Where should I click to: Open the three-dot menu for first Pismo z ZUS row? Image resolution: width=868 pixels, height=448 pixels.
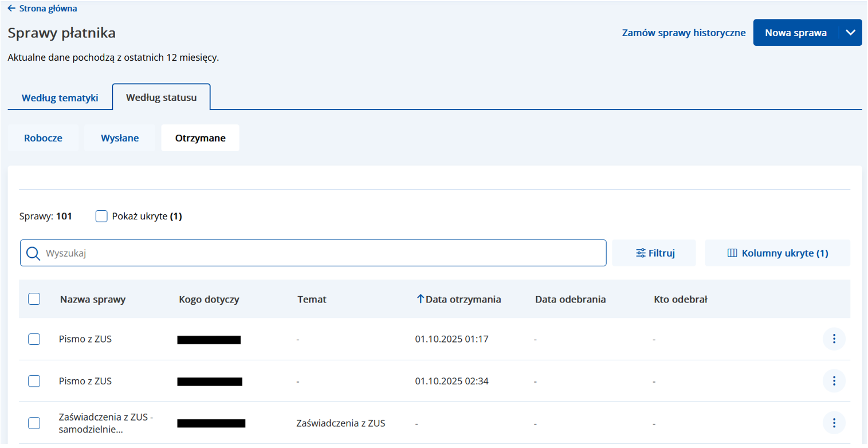(834, 339)
